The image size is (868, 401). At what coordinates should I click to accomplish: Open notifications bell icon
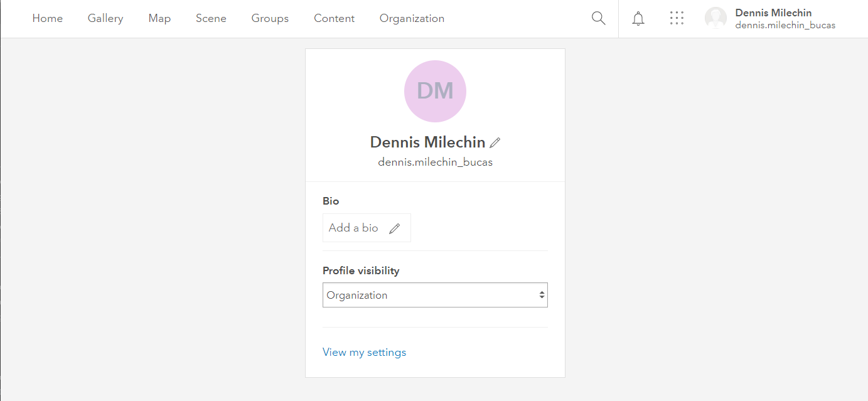(x=638, y=19)
